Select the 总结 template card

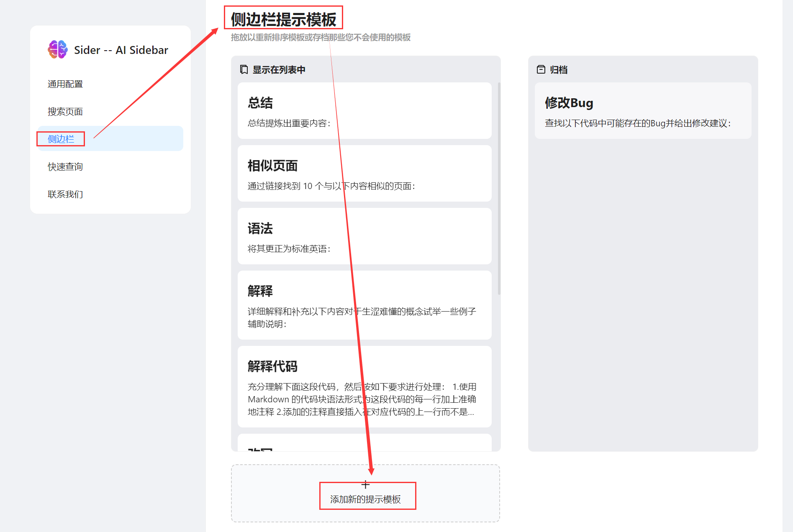coord(364,110)
